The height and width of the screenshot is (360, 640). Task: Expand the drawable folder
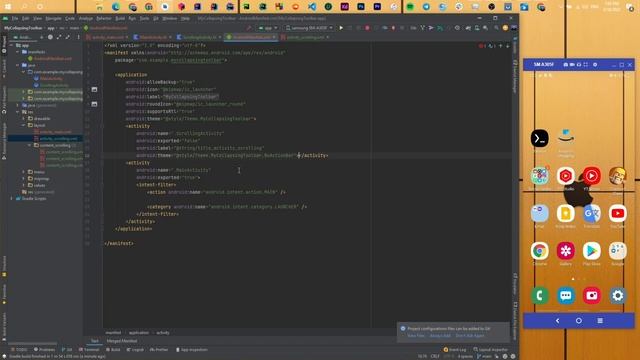click(x=24, y=118)
